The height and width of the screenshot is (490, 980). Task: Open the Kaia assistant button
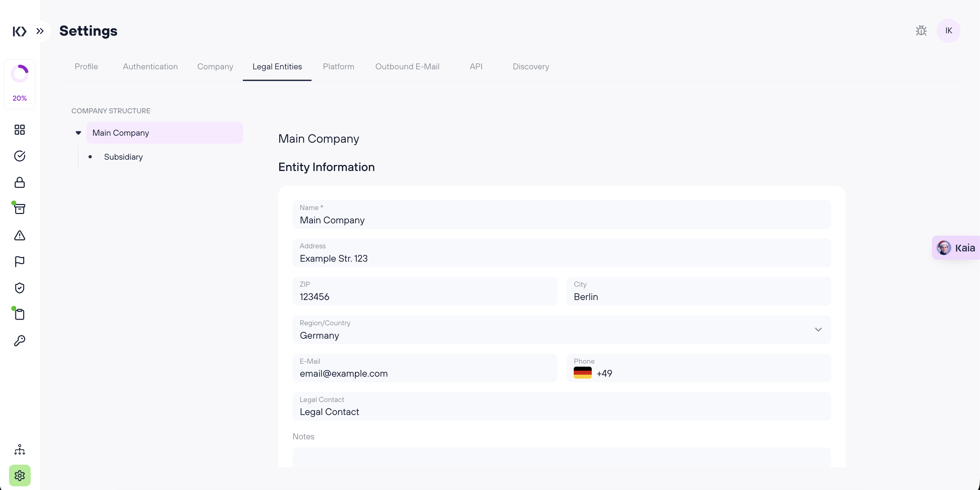click(956, 248)
